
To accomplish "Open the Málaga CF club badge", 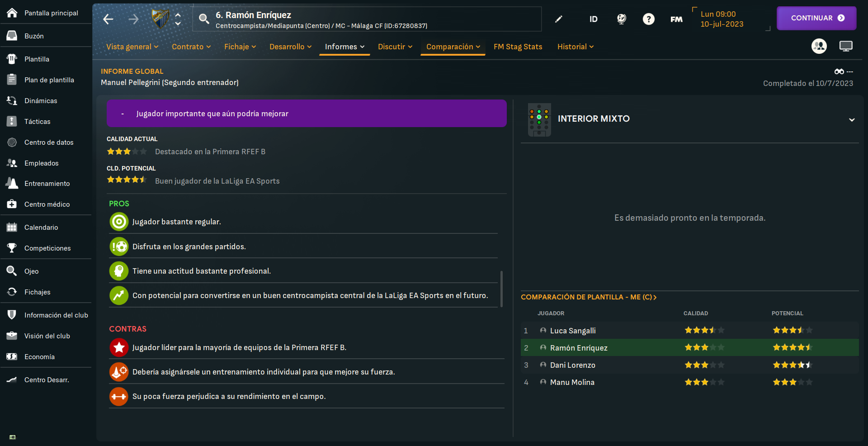I will click(x=160, y=19).
